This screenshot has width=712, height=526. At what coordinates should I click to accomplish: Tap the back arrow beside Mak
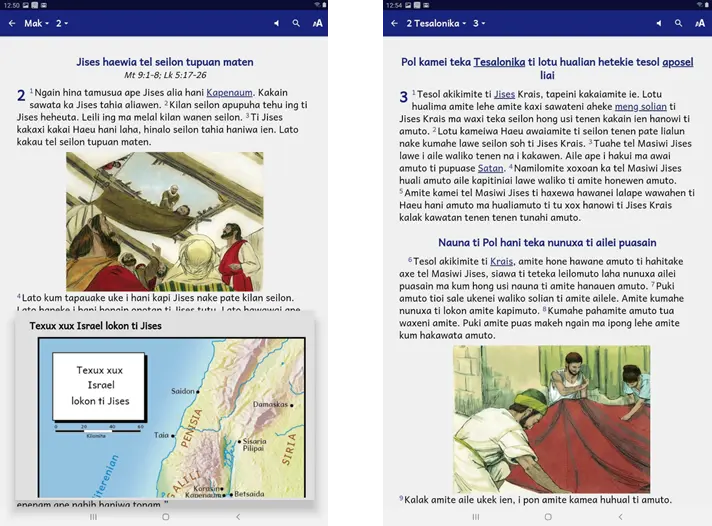click(12, 23)
